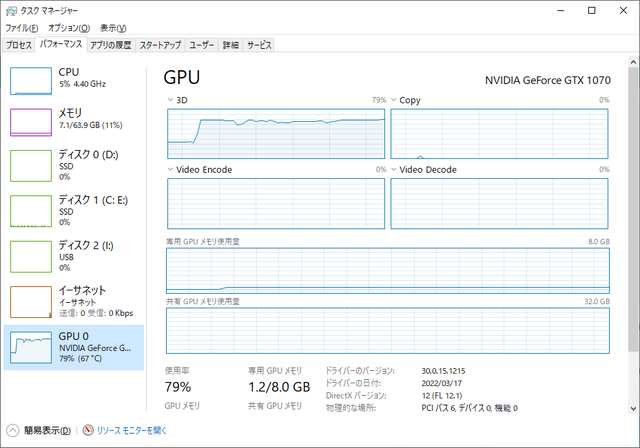The image size is (640, 448).
Task: Open the Copy engine graph dropdown
Action: point(394,101)
